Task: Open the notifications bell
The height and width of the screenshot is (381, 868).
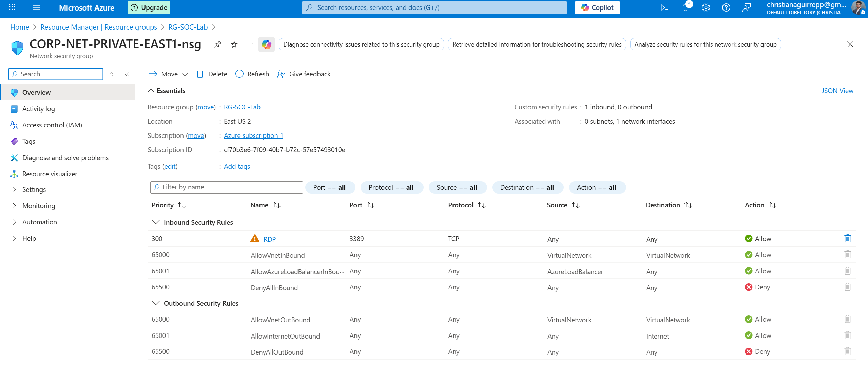Action: click(685, 7)
